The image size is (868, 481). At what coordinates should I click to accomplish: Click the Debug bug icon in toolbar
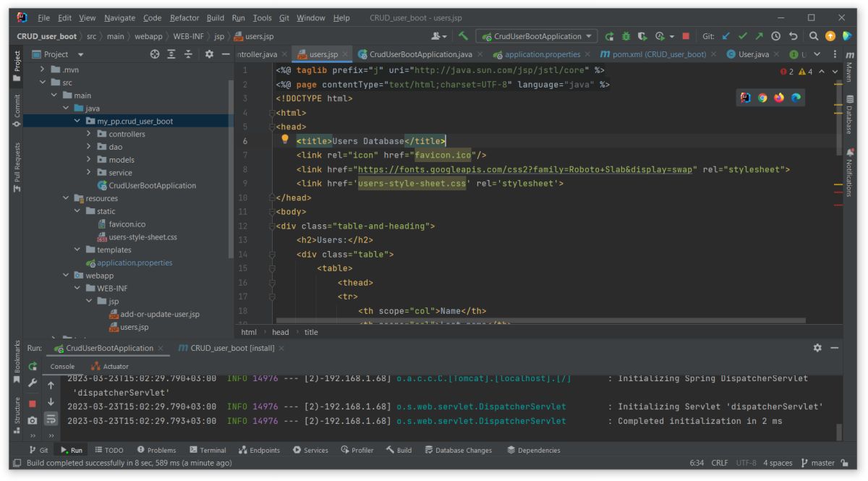point(625,36)
